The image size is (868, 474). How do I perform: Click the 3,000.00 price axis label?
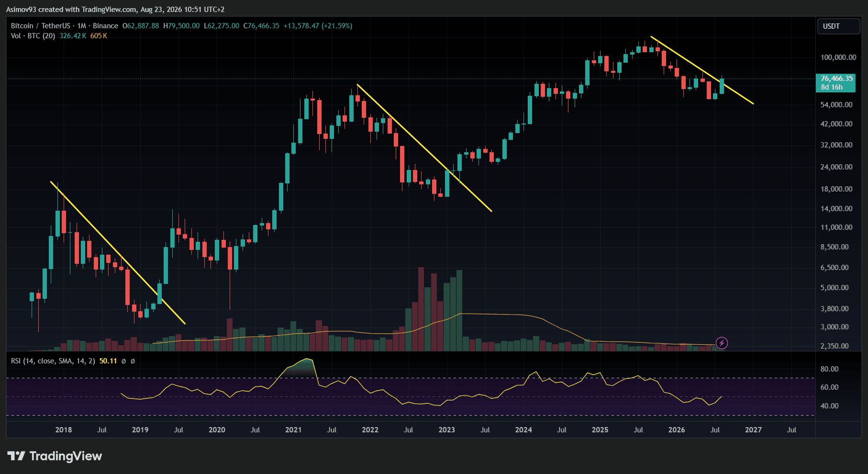click(835, 327)
